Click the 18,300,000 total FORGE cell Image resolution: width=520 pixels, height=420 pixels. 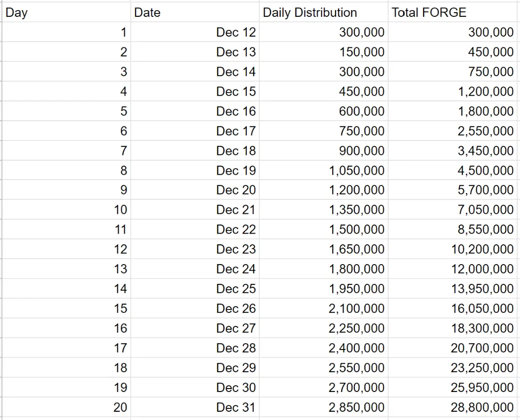453,328
